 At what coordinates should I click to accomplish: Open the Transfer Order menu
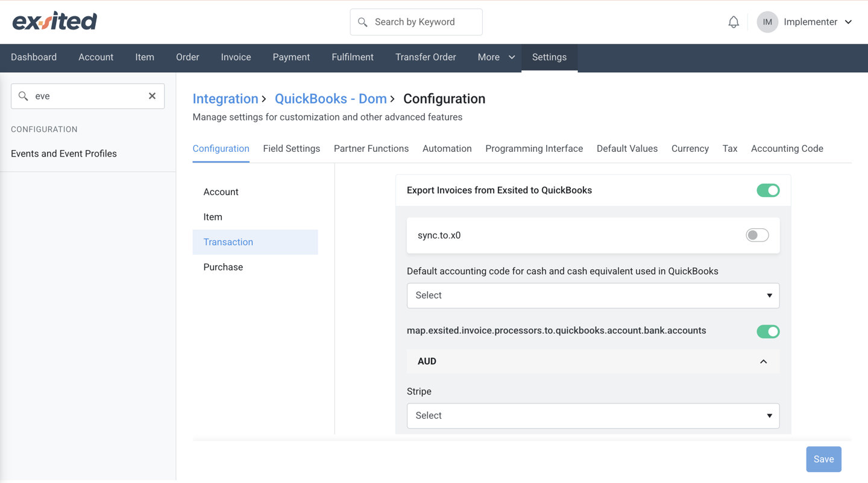426,57
